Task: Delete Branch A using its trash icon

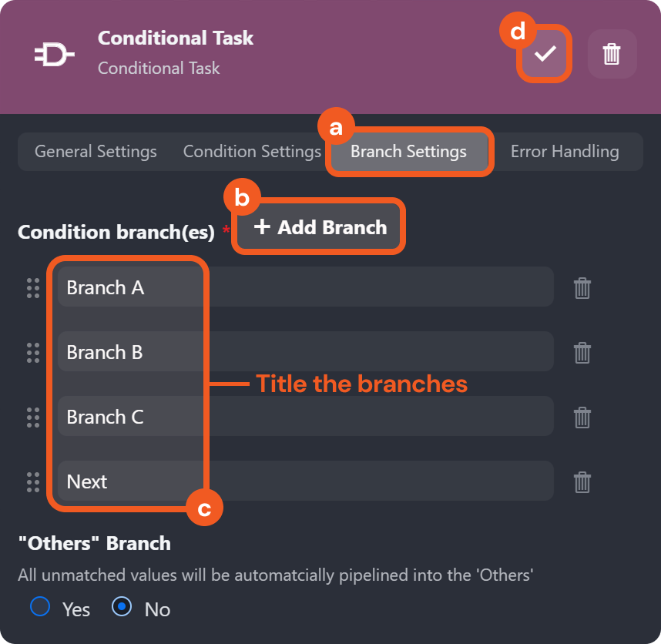Action: (582, 288)
